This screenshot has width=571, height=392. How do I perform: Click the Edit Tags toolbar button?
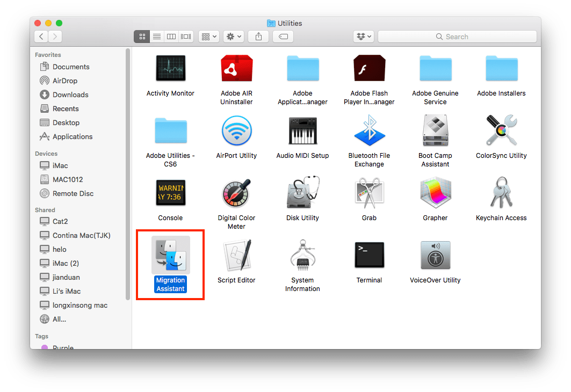tap(283, 36)
